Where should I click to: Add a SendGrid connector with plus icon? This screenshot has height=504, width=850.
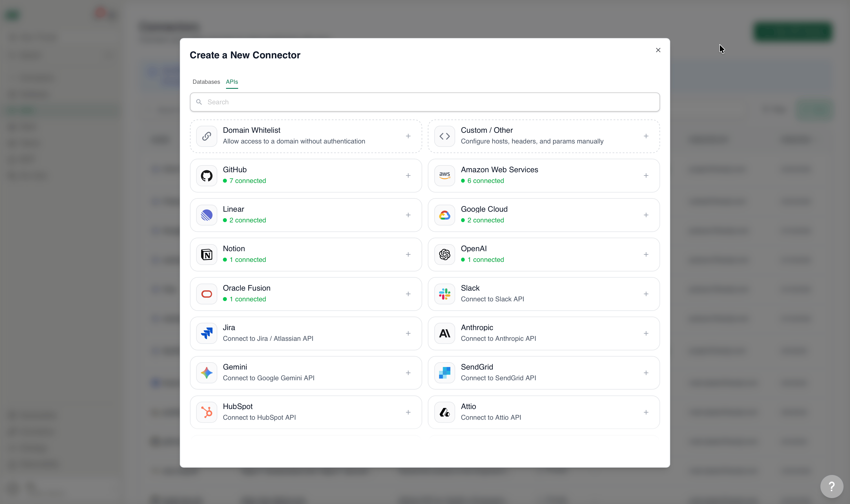[646, 373]
